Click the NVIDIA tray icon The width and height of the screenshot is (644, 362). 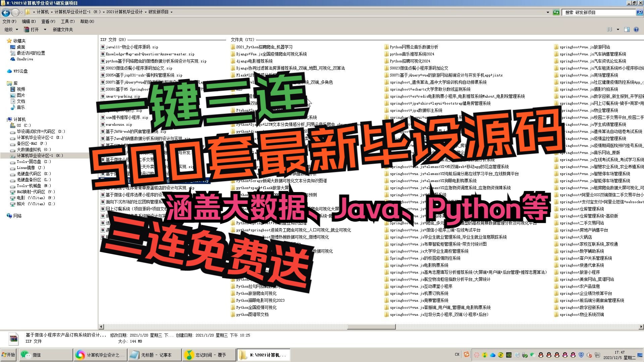509,355
